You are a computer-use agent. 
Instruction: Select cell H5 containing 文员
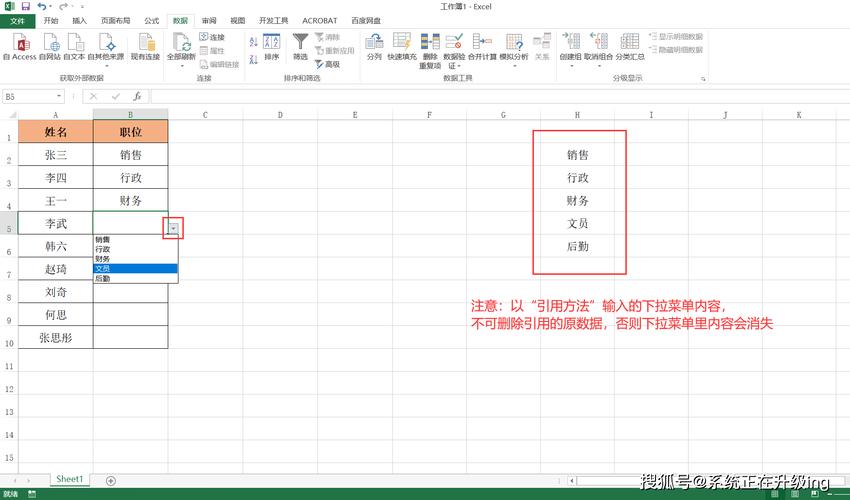[577, 223]
